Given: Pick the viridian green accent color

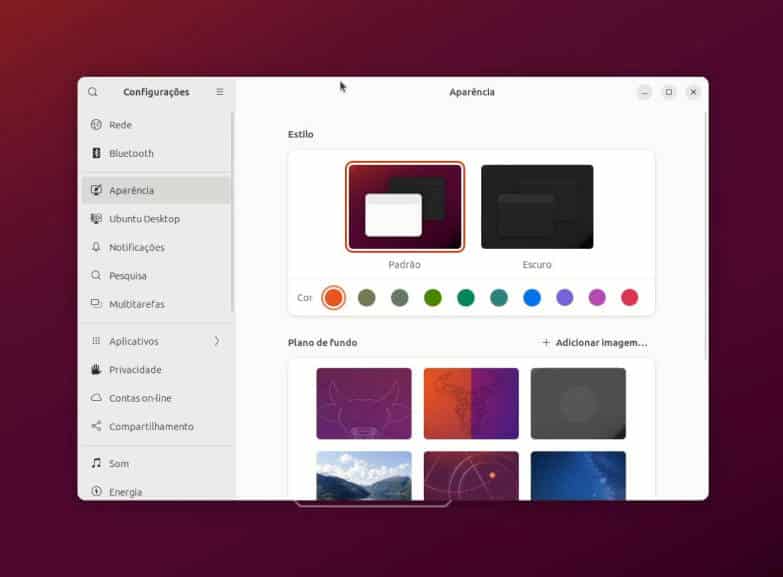Looking at the screenshot, I should (x=466, y=298).
